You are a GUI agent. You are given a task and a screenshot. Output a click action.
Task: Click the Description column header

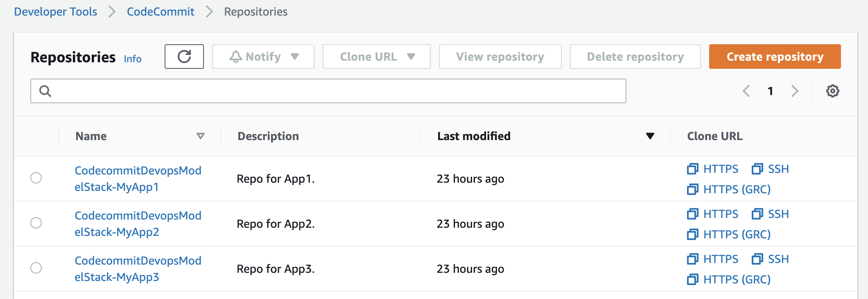(x=268, y=136)
